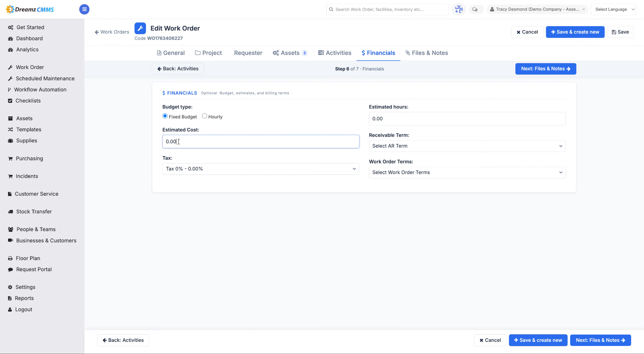644x354 pixels.
Task: Open the Select AR Term dropdown
Action: (467, 146)
